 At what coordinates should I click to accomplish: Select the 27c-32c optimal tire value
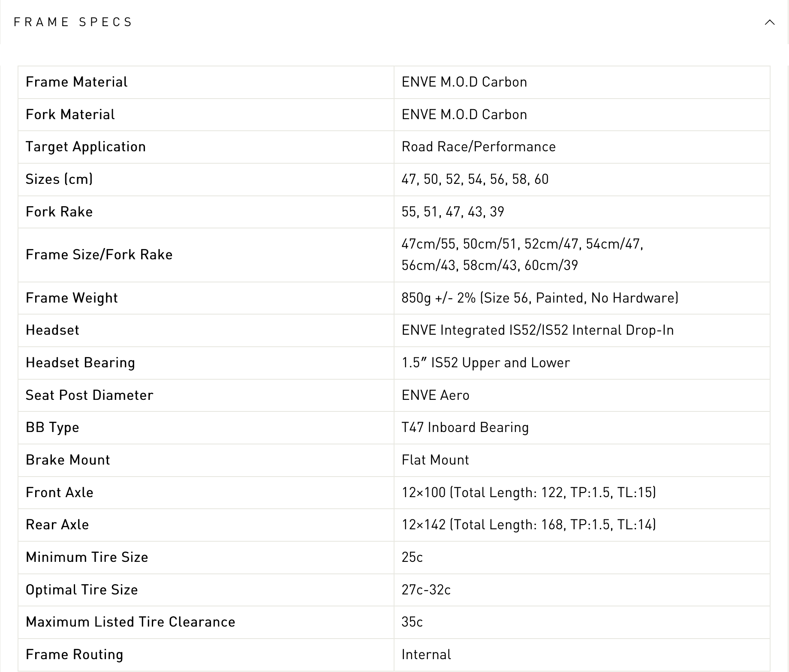coord(426,590)
